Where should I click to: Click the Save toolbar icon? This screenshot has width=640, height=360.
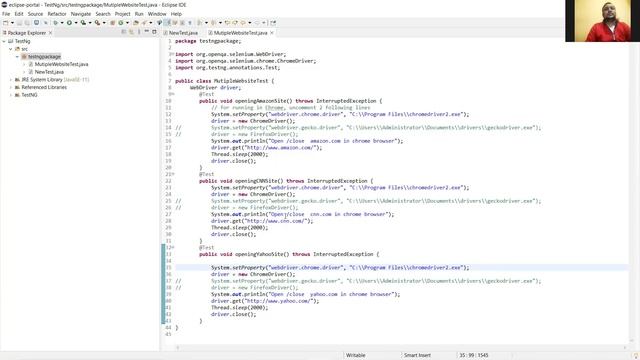tap(19, 23)
